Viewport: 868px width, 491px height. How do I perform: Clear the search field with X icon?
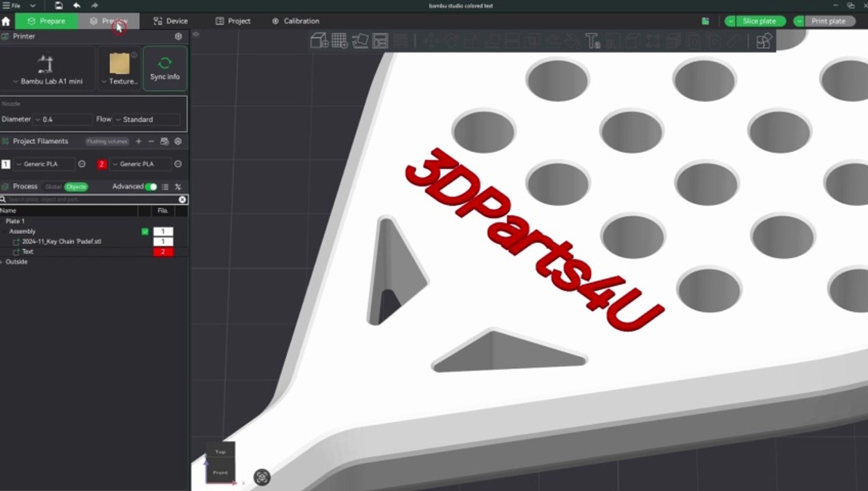(x=182, y=200)
